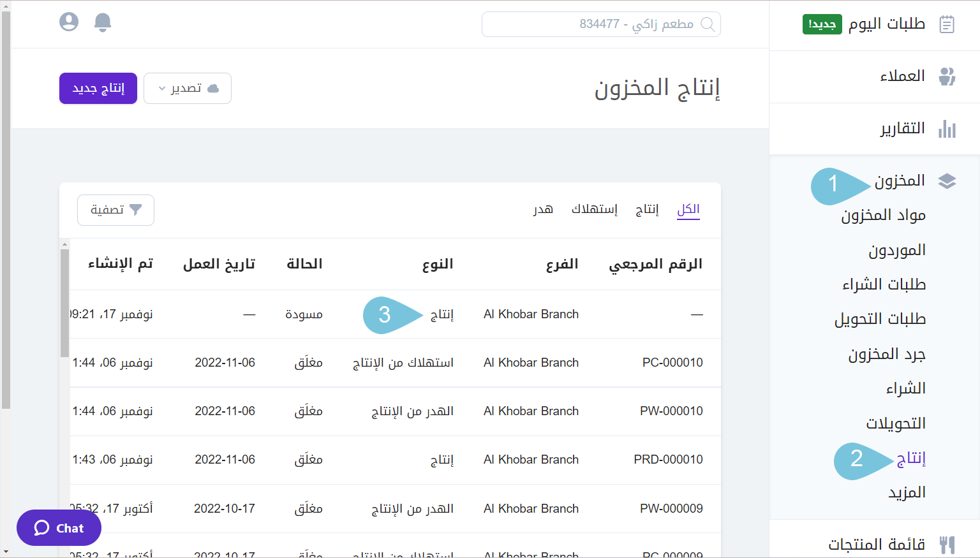Open the طلبات اليوم clipboard icon
This screenshot has width=980, height=558.
tap(947, 24)
